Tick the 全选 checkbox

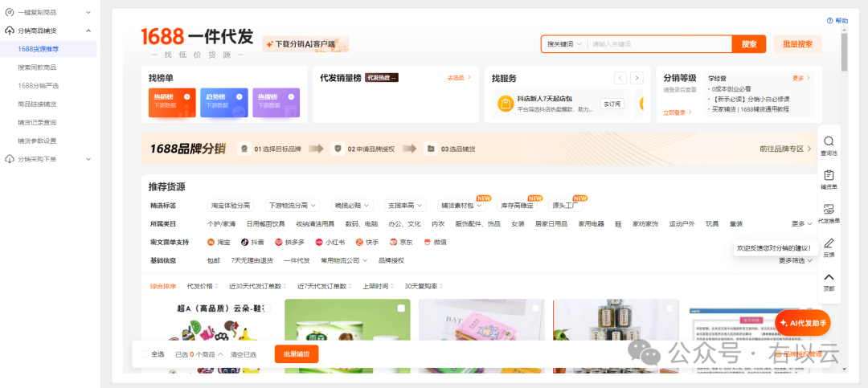145,354
